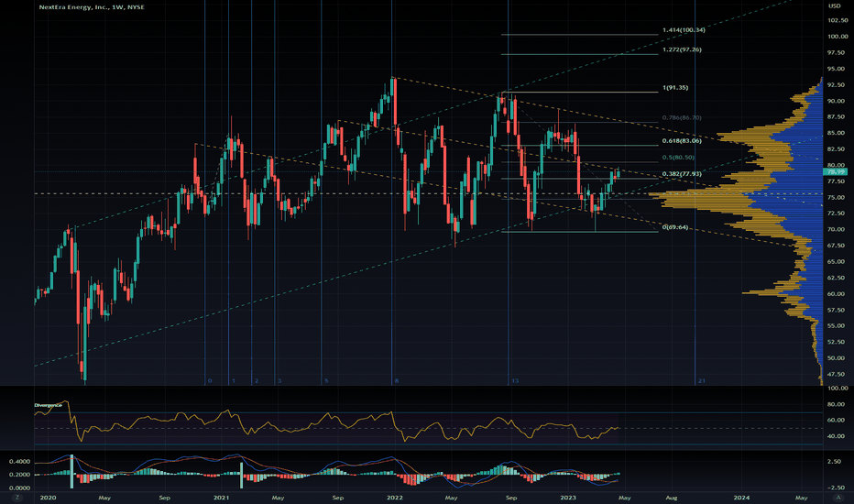
Task: Toggle auto scale with the A icon
Action: click(x=838, y=498)
